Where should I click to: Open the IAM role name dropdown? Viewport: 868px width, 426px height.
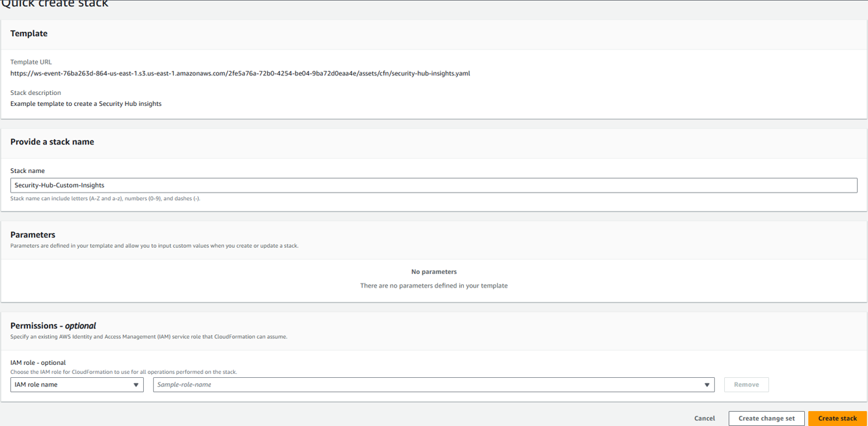click(x=77, y=385)
